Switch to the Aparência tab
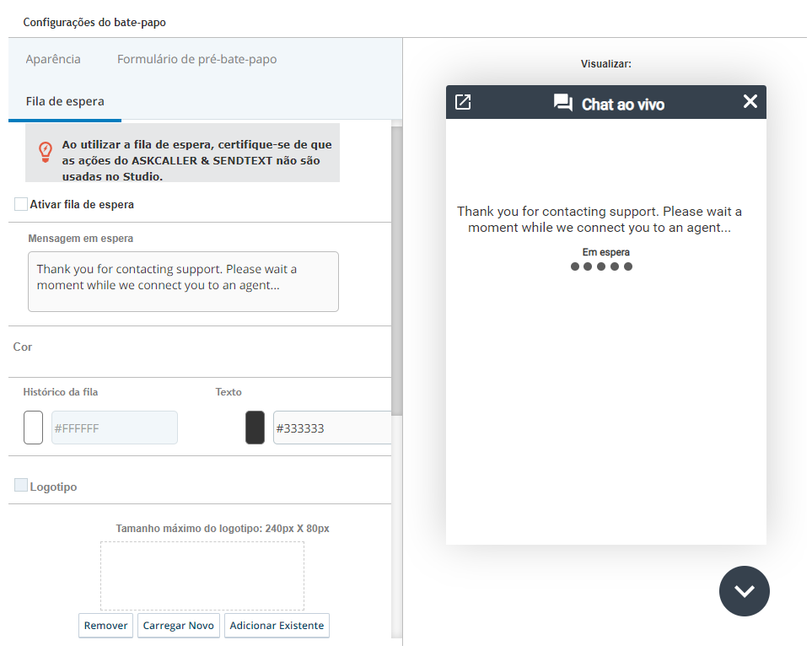This screenshot has width=812, height=651. pos(53,59)
